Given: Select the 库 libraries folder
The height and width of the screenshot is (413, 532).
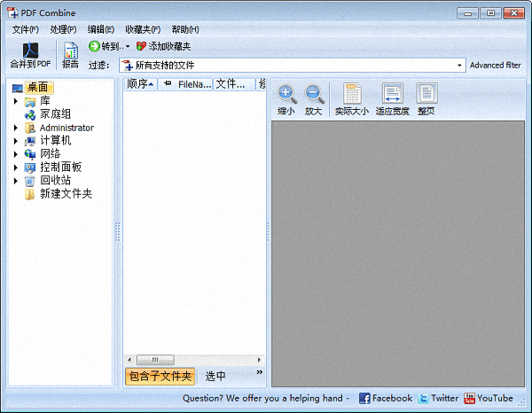Looking at the screenshot, I should pyautogui.click(x=45, y=101).
